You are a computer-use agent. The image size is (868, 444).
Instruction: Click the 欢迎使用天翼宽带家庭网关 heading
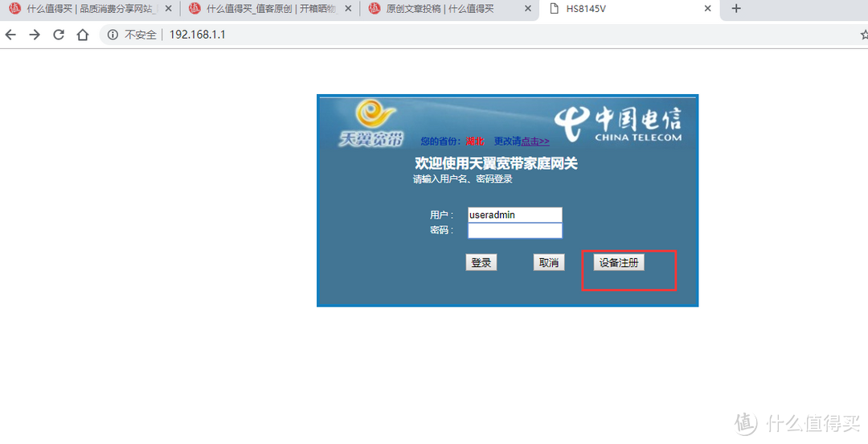(x=496, y=163)
